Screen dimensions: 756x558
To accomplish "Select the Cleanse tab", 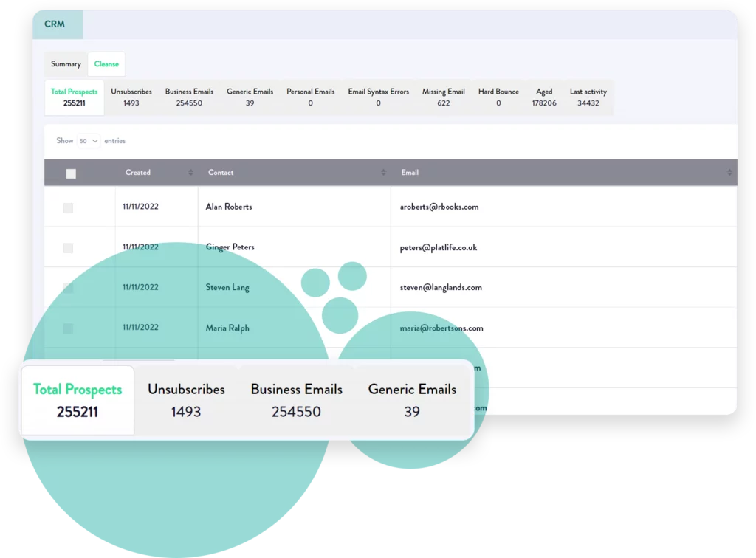I will click(x=106, y=64).
